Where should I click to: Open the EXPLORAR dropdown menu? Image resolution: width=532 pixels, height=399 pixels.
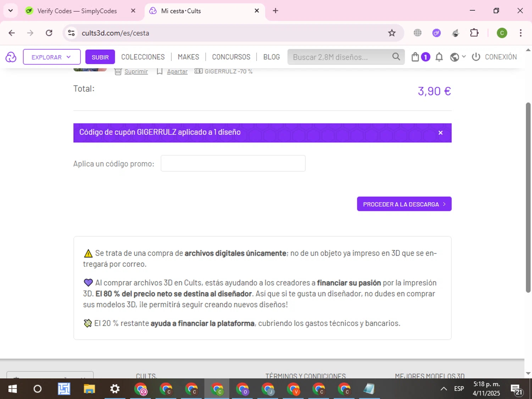52,57
